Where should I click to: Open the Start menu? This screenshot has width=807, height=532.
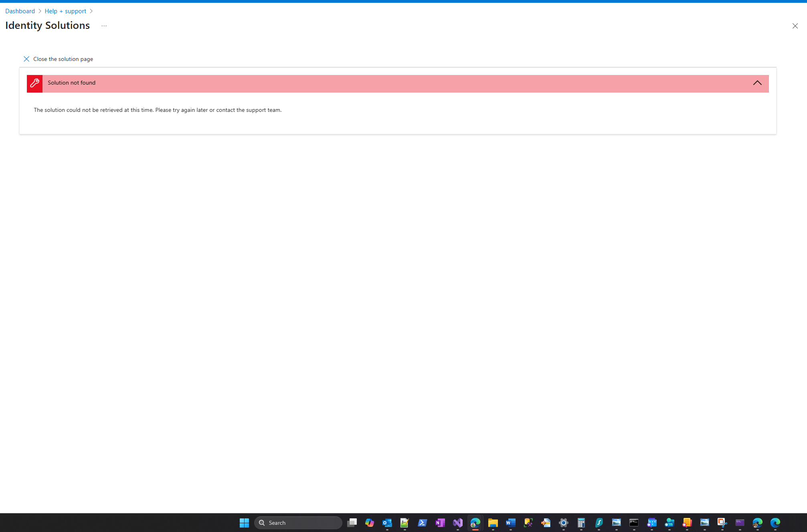pos(244,523)
